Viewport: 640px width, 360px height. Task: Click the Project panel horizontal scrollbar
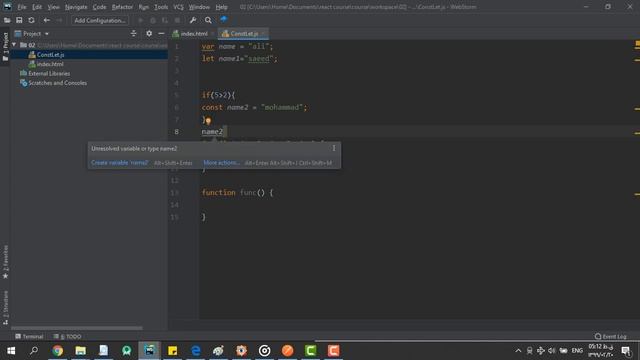click(77, 328)
